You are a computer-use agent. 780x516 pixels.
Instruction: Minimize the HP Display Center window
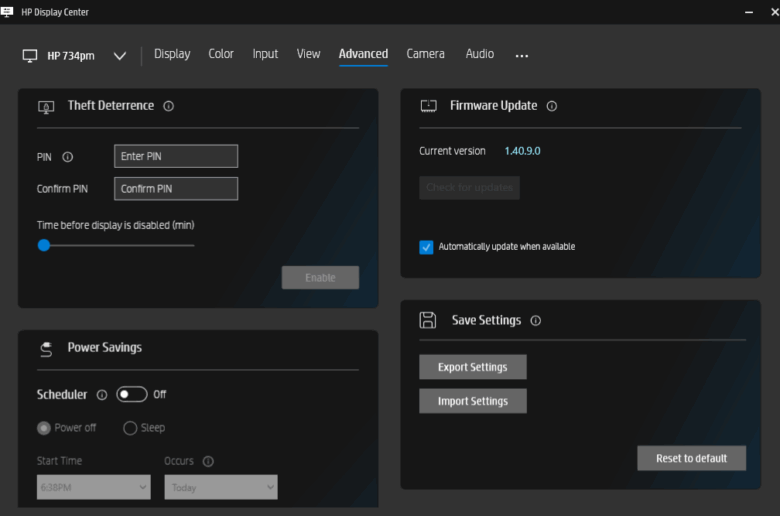[x=749, y=12]
